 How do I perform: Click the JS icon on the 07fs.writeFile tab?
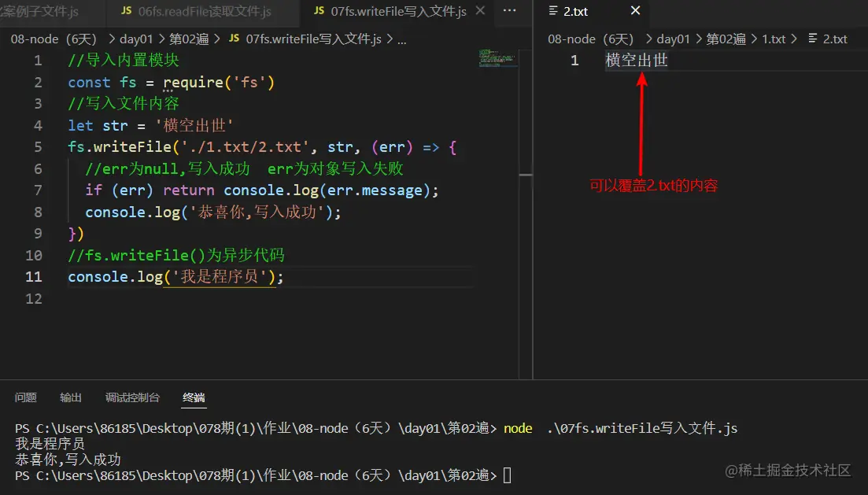(319, 10)
